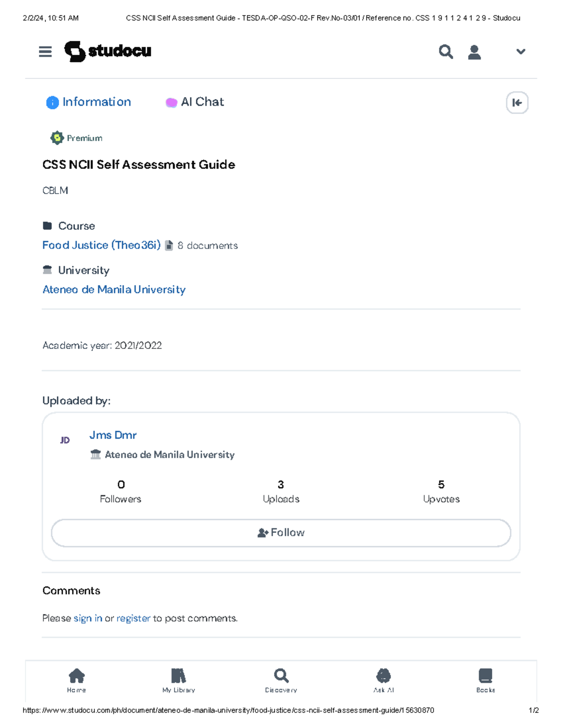Open Discovery in bottom navigation
This screenshot has width=563, height=728.
pyautogui.click(x=281, y=680)
